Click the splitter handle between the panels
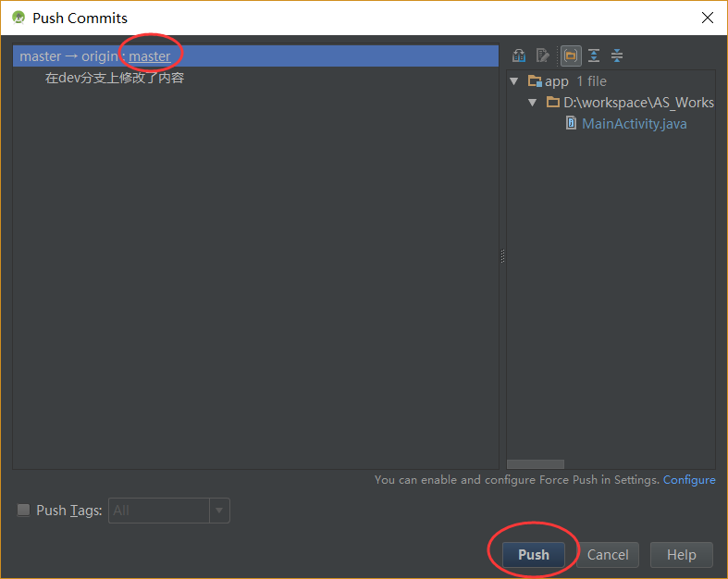 [502, 256]
